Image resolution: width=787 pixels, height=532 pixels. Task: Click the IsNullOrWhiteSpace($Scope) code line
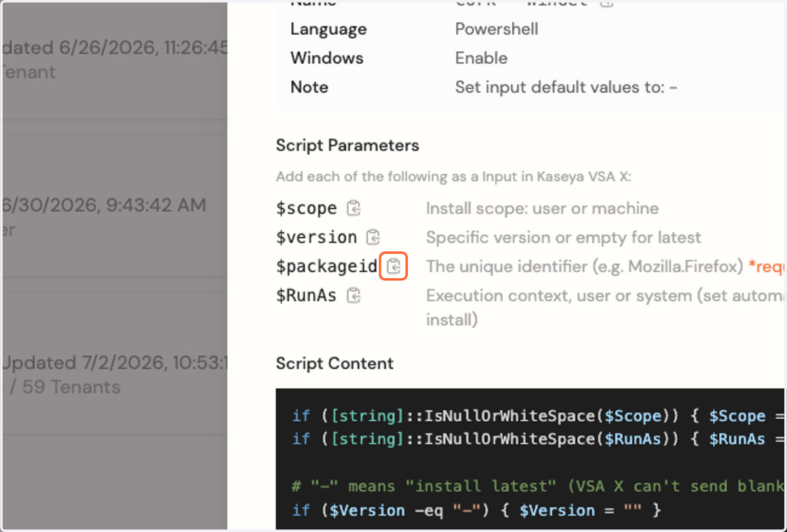point(538,416)
